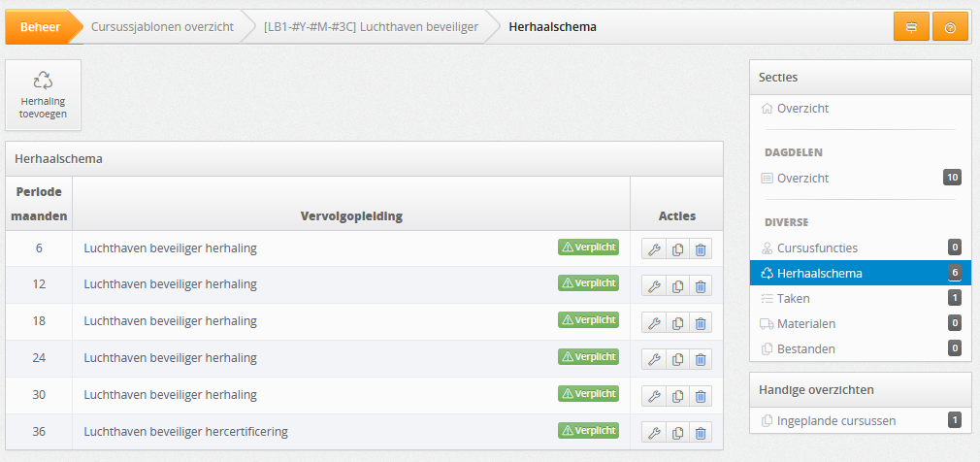Click the Verplicht badge in 6 months row
This screenshot has width=980, height=462.
[588, 247]
